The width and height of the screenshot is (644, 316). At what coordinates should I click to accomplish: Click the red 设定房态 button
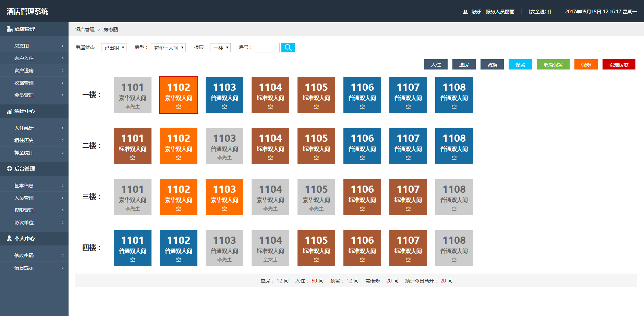pos(619,64)
